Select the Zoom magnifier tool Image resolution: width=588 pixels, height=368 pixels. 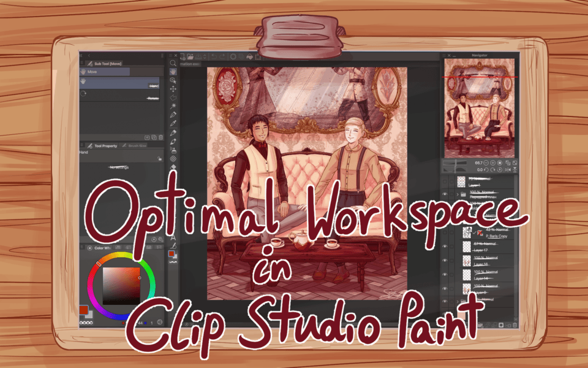[x=173, y=63]
